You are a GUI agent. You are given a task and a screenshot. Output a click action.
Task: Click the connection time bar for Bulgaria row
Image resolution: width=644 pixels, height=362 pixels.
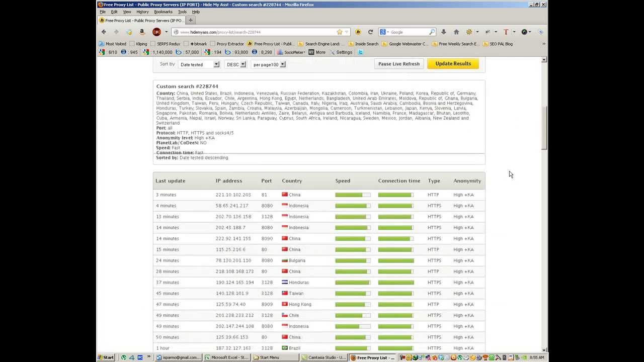click(396, 260)
